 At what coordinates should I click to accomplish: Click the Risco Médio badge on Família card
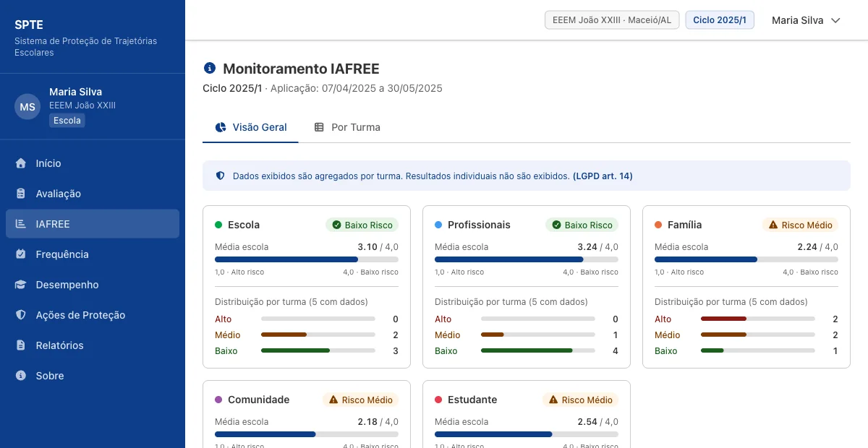[x=800, y=225]
